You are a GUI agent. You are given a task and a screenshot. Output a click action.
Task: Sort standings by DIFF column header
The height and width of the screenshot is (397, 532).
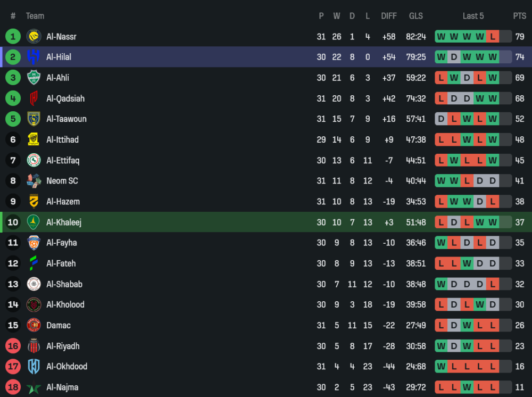389,16
